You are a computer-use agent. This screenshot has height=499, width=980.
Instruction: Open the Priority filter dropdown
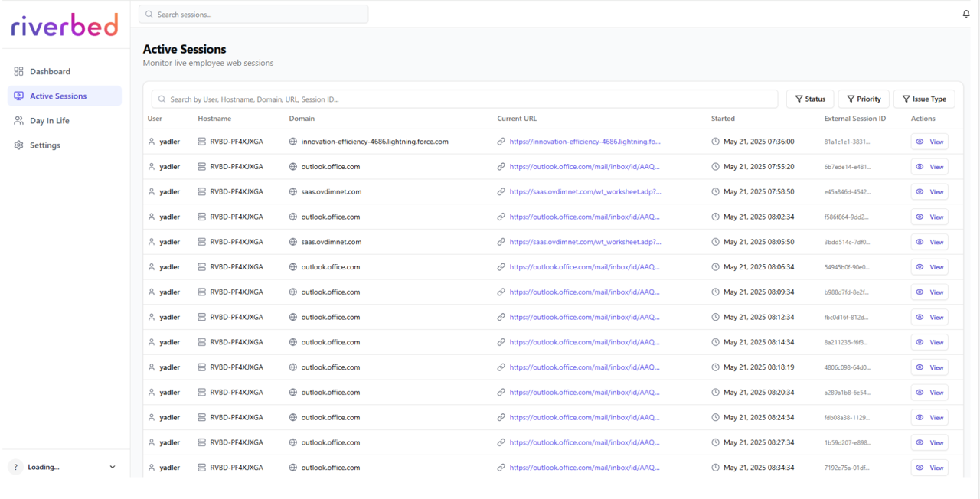[x=864, y=99]
